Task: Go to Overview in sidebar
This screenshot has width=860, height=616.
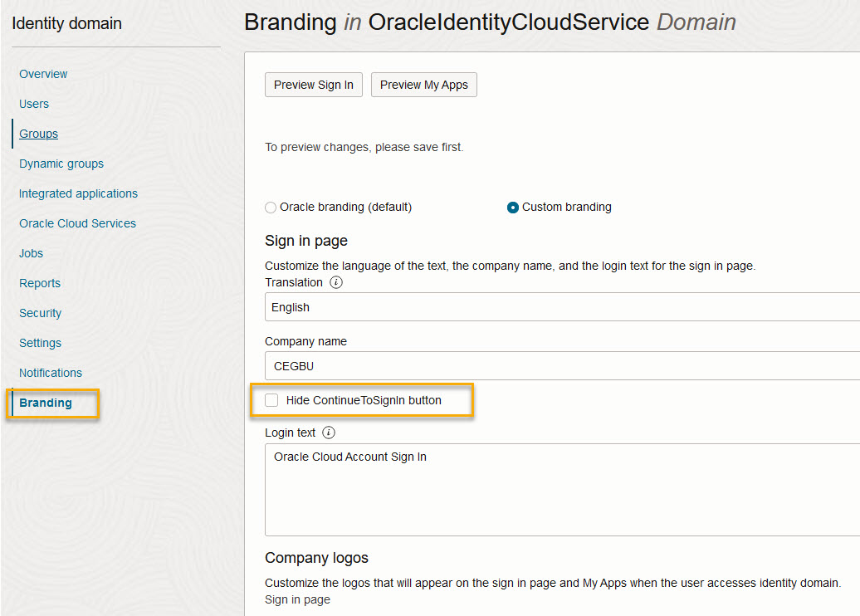Action: click(x=43, y=74)
